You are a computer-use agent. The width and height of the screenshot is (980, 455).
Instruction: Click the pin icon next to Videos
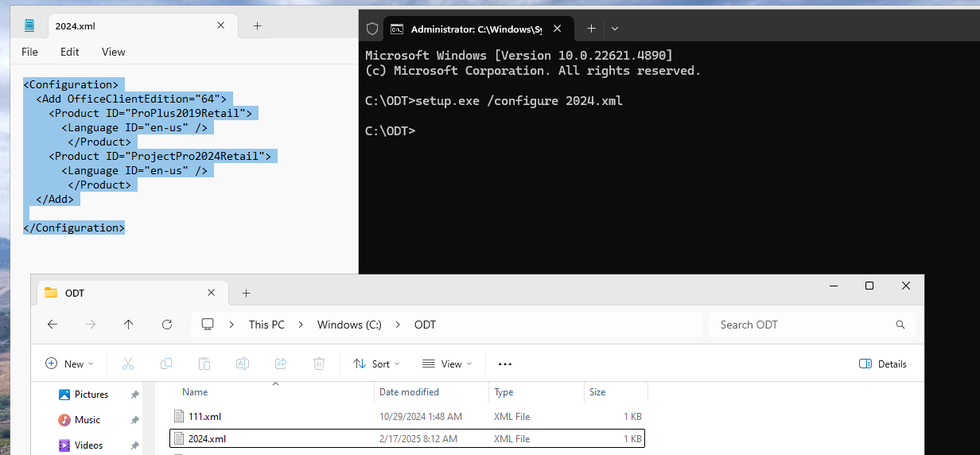pos(134,445)
